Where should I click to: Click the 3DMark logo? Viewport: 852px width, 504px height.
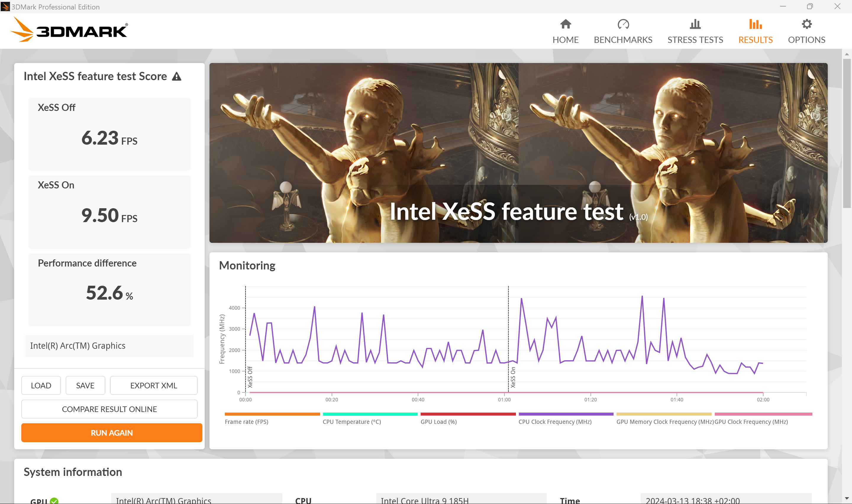(x=69, y=30)
